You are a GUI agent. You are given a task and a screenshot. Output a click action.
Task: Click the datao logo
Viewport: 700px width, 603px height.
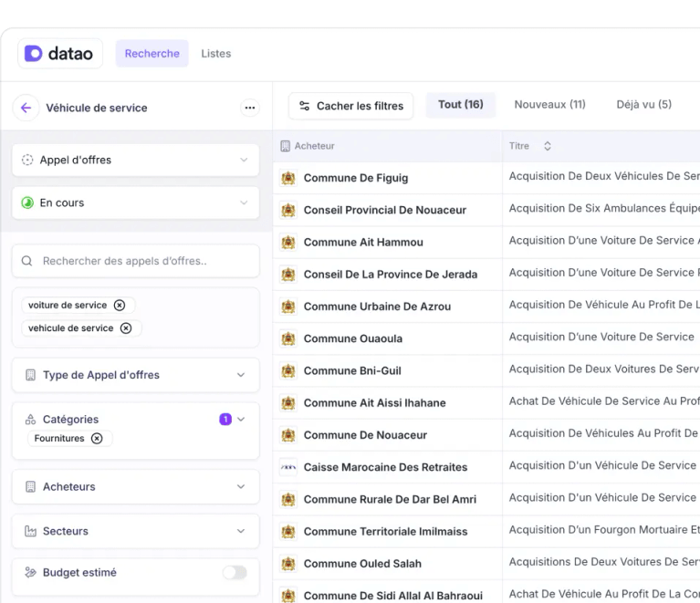pyautogui.click(x=60, y=54)
